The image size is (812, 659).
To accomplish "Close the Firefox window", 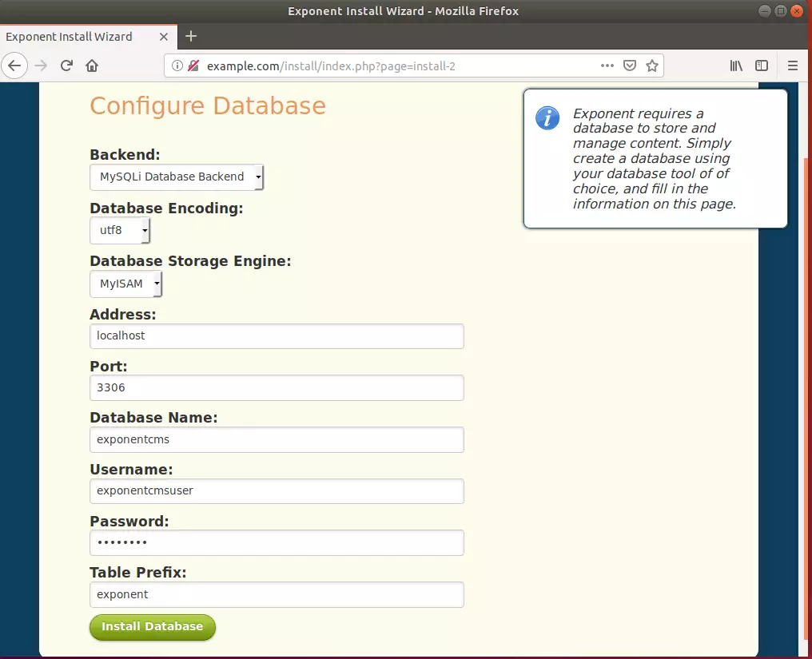I will [x=797, y=11].
